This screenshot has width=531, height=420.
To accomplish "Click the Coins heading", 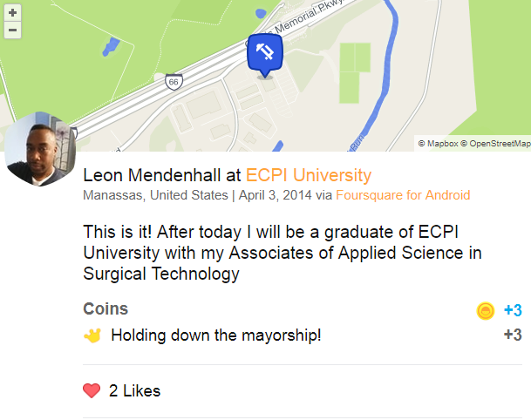I will click(106, 308).
